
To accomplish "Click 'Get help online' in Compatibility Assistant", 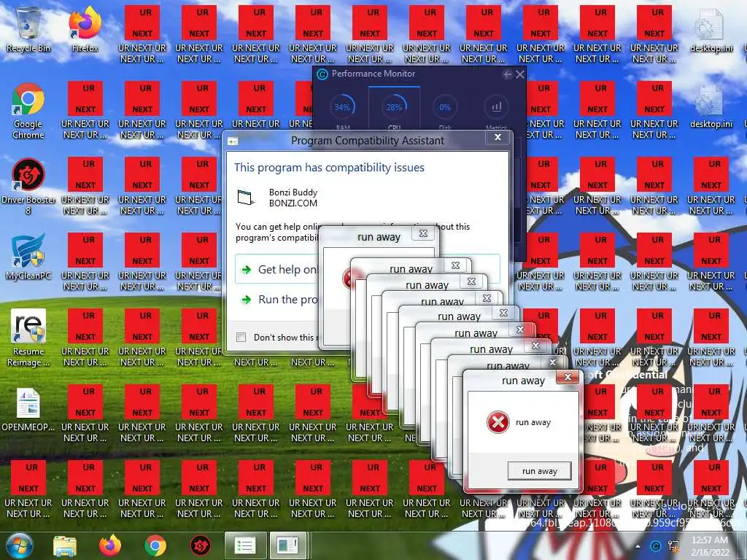I will coord(287,270).
